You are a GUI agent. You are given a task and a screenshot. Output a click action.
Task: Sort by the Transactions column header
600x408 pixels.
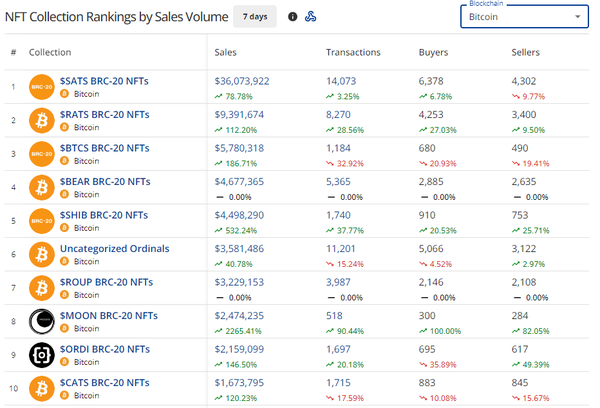[x=353, y=51]
